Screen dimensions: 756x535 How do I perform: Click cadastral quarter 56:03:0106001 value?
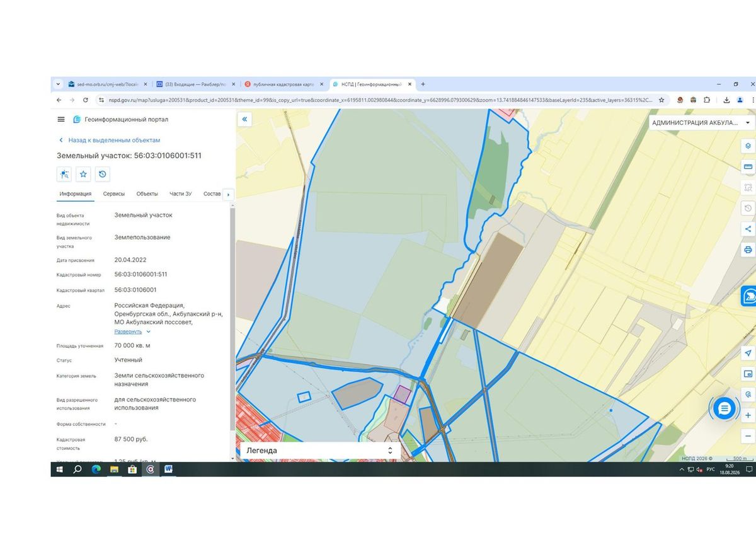[x=135, y=290]
